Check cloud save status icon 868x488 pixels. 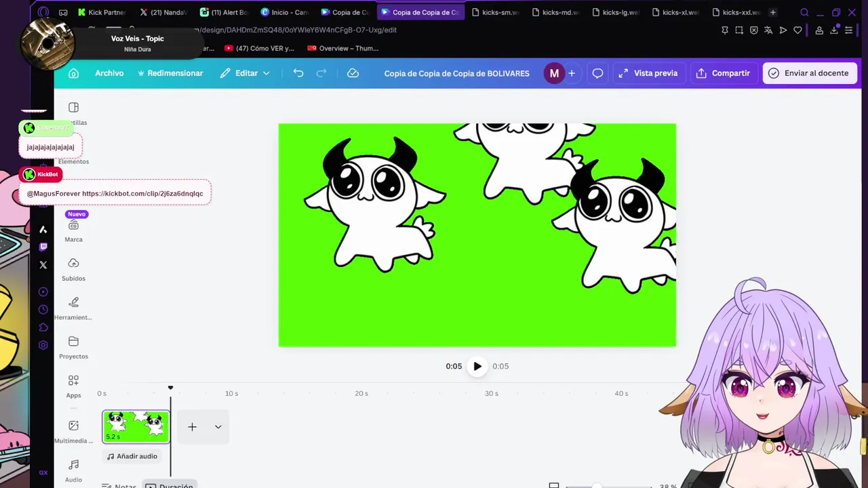click(353, 73)
